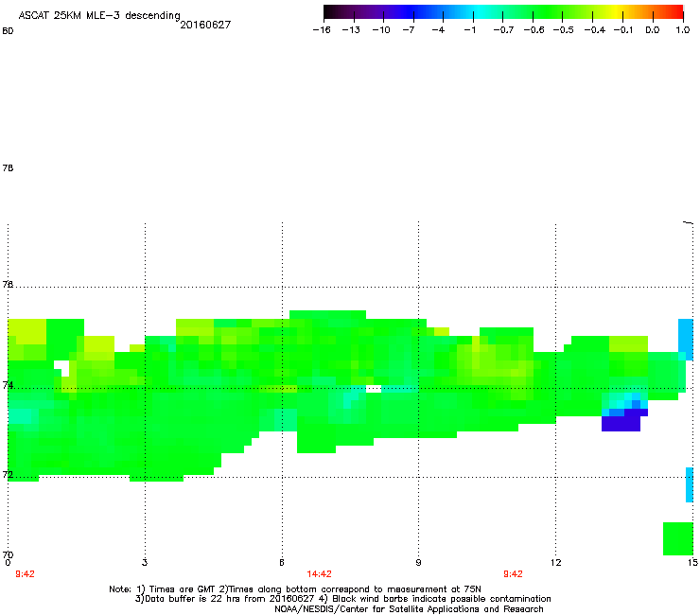Click the '-0.7' colorbar scale label
Image resolution: width=700 pixels, height=615 pixels.
pos(503,30)
